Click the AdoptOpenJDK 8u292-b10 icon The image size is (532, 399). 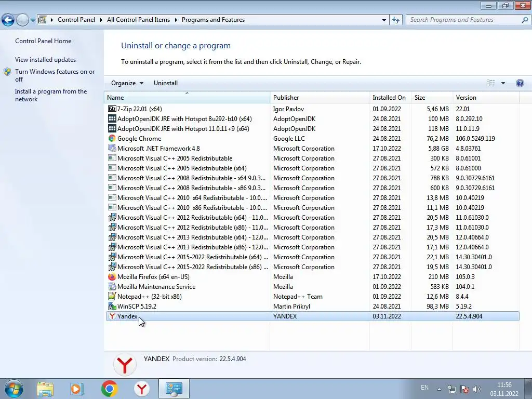tap(112, 119)
